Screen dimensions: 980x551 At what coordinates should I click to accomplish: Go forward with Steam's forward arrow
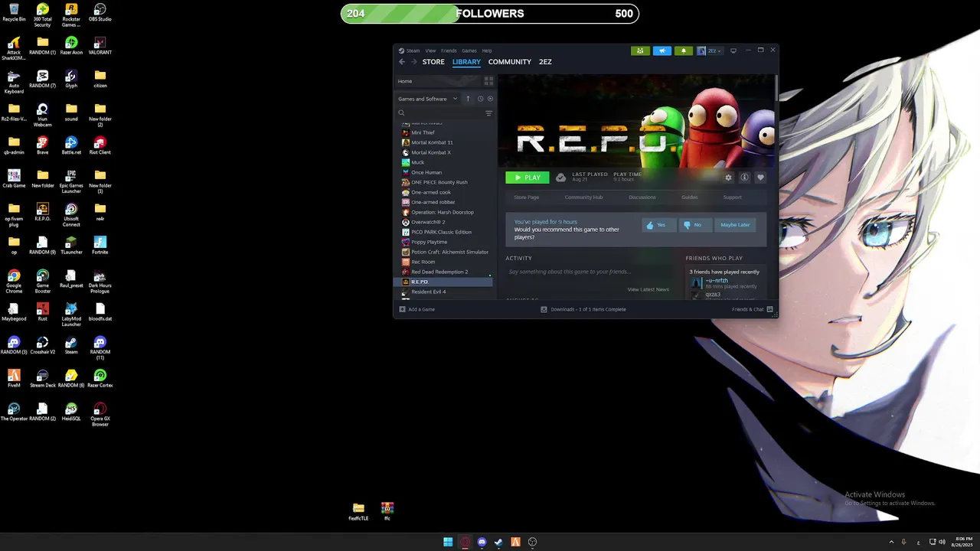(414, 62)
